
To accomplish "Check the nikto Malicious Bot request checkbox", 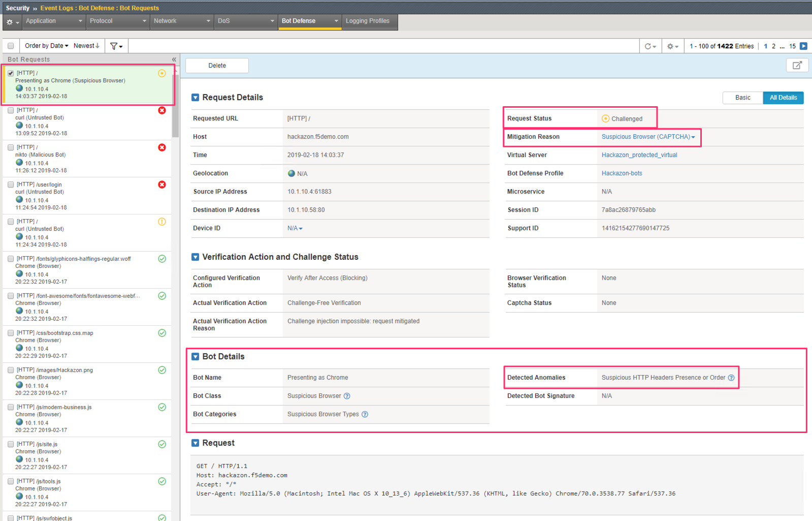I will point(11,147).
